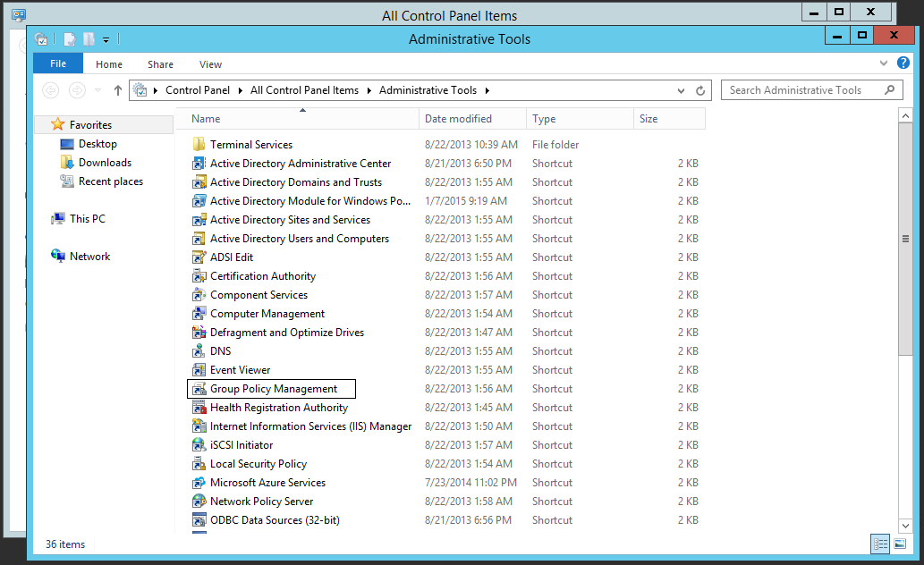The height and width of the screenshot is (565, 924).
Task: Select the DNS shortcut icon
Action: tap(199, 351)
